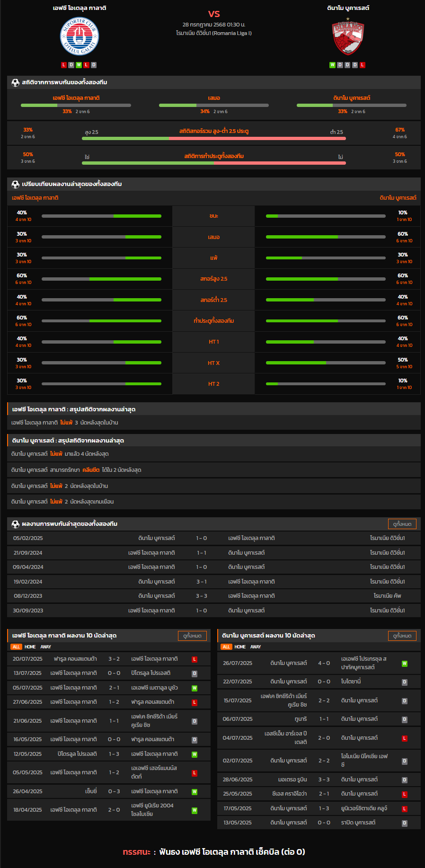Select AWAY tab in Dinamo last 10 matches
The width and height of the screenshot is (425, 868).
pos(256,647)
